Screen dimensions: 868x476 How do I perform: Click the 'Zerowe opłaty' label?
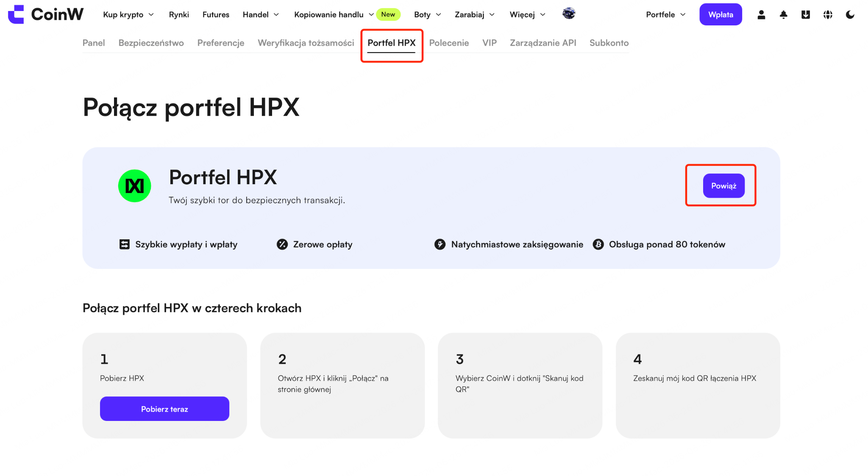pos(323,244)
